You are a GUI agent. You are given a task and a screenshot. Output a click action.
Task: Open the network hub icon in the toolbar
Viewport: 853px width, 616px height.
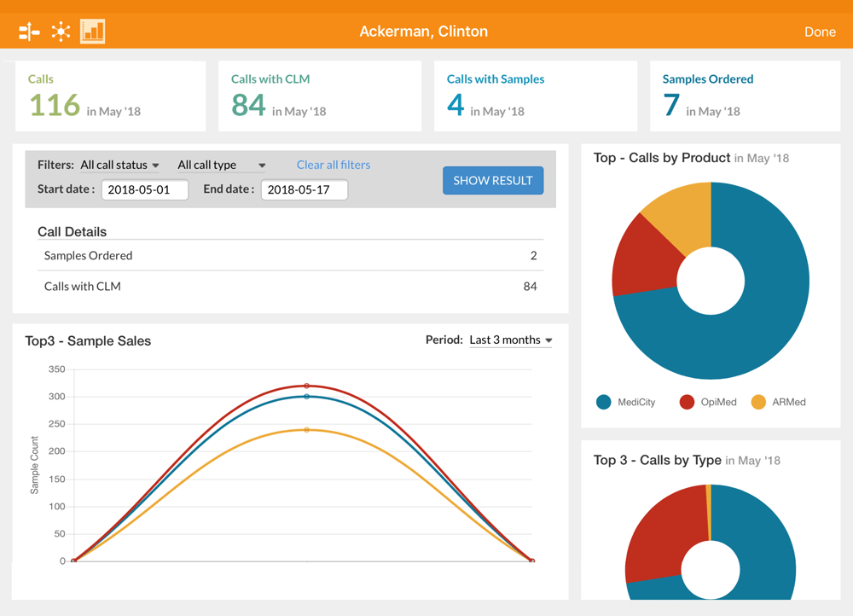click(x=61, y=31)
